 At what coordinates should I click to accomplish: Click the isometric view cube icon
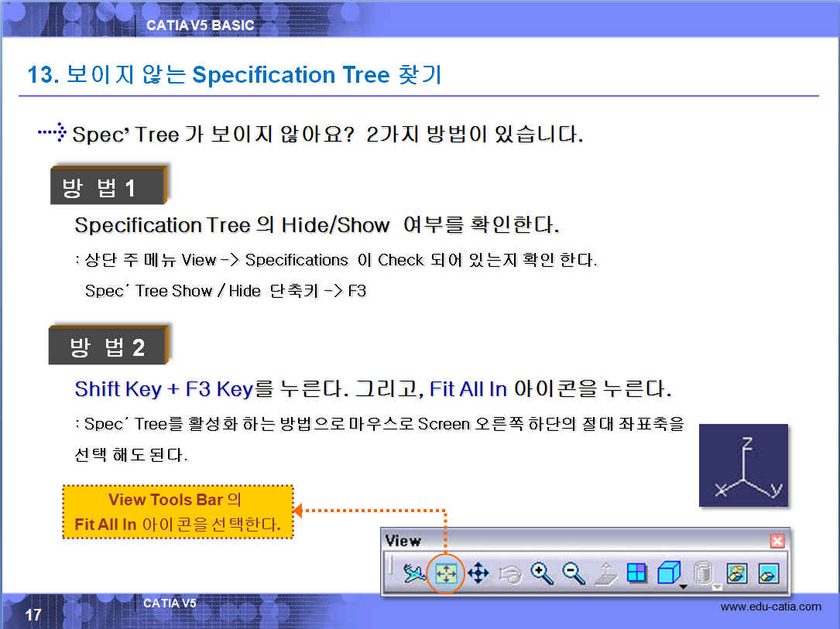tap(667, 573)
